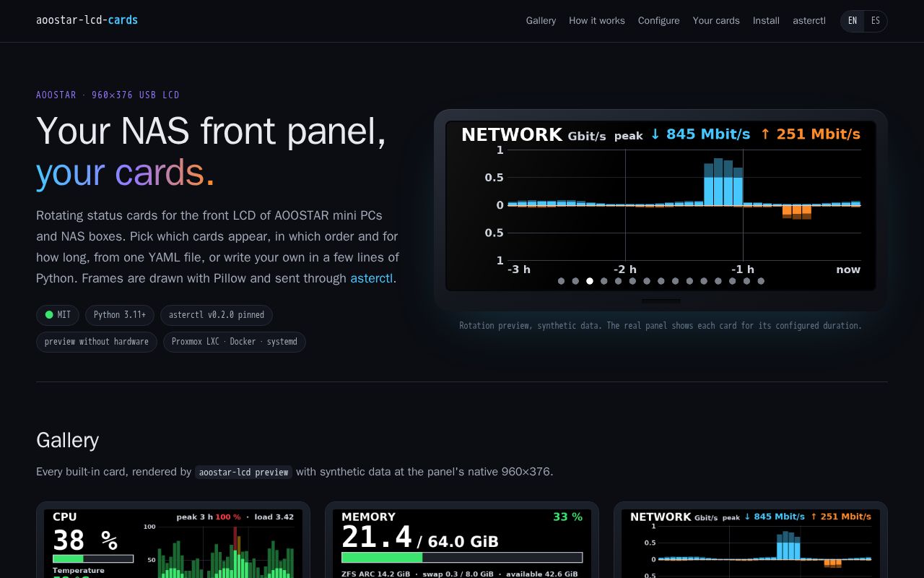This screenshot has width=924, height=578.
Task: Open the MEMORY card thumbnail in Gallery
Action: [x=462, y=542]
